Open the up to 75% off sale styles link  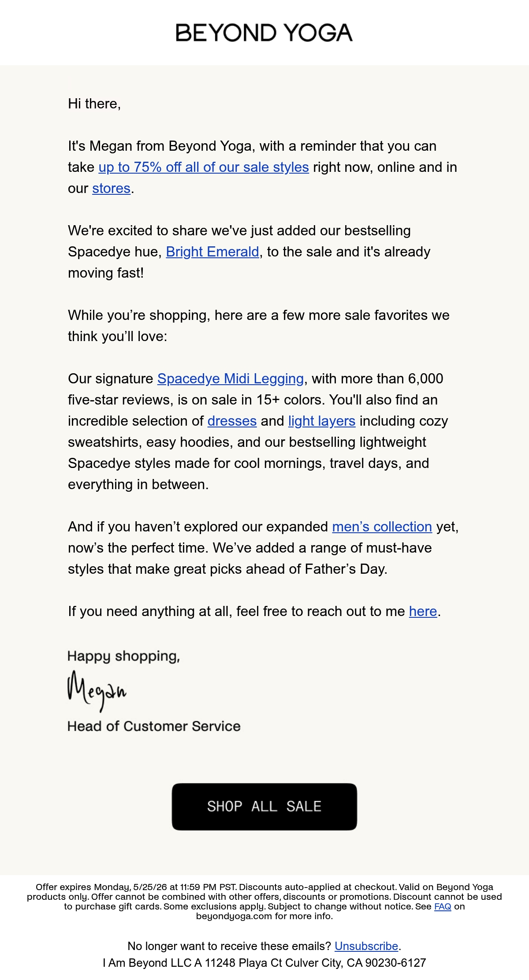204,167
